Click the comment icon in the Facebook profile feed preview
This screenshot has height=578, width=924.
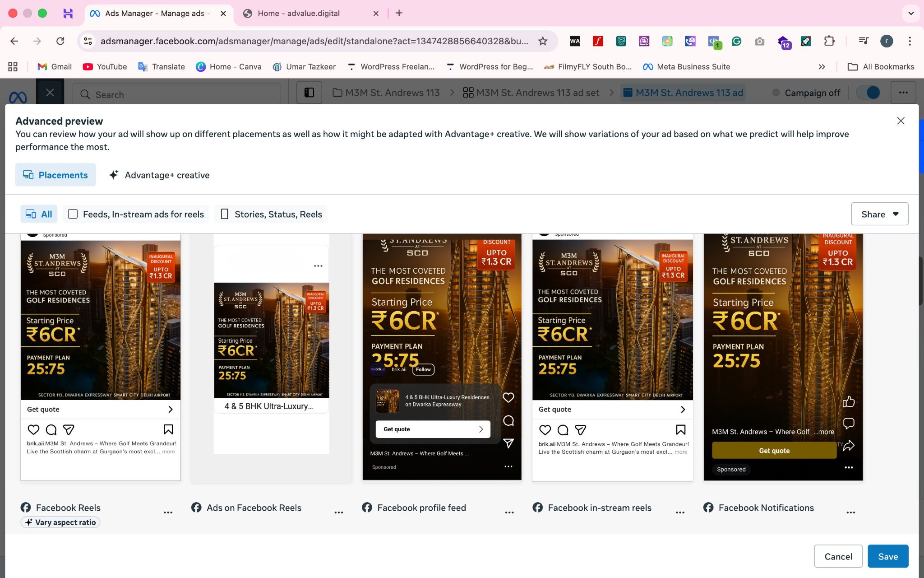pos(508,421)
